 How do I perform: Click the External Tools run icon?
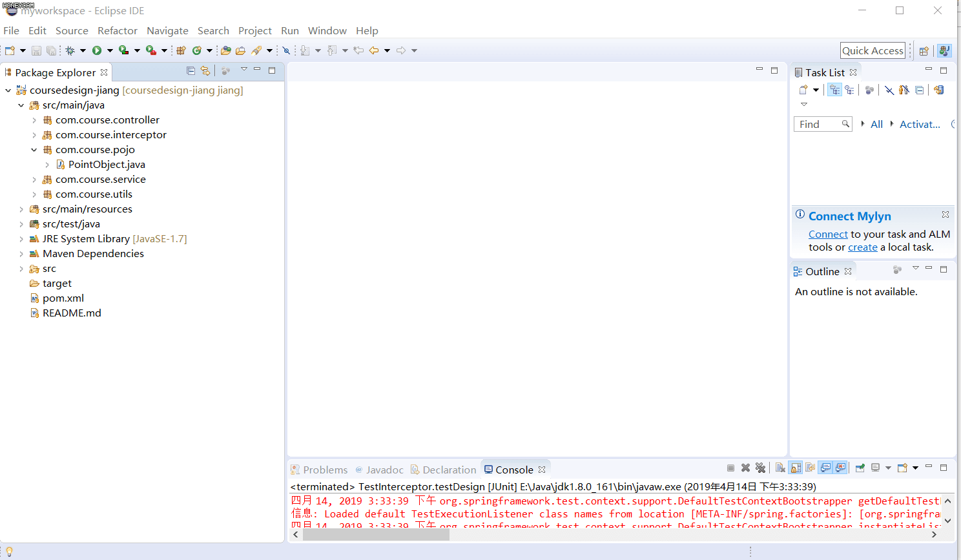[x=150, y=50]
